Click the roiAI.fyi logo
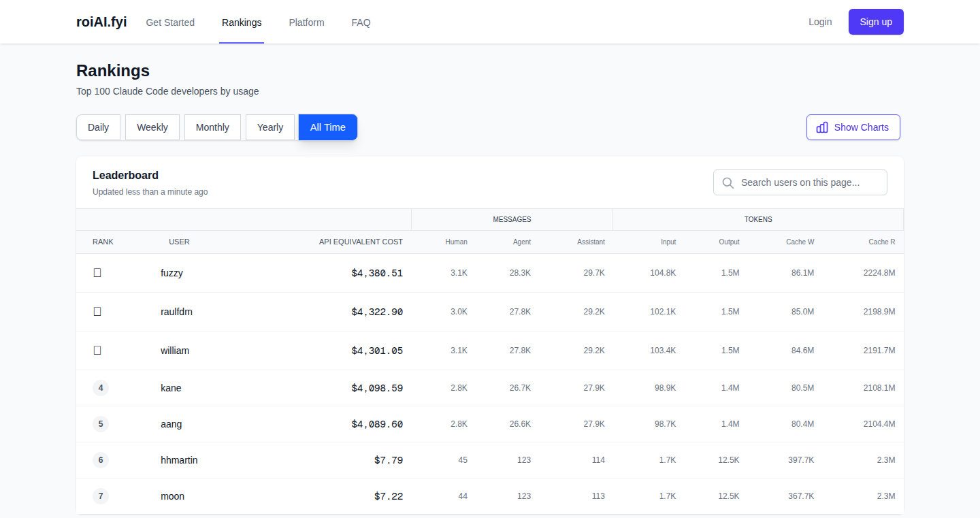980x518 pixels. pyautogui.click(x=101, y=22)
